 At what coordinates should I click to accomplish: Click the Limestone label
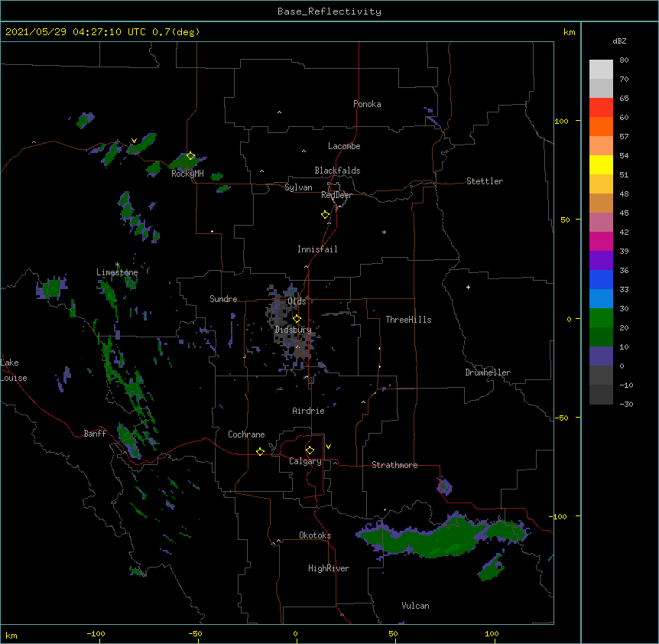pos(117,272)
